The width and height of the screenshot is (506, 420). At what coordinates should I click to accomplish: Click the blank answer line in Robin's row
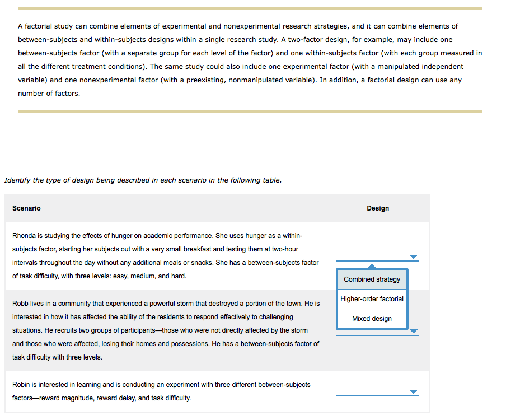point(377,395)
